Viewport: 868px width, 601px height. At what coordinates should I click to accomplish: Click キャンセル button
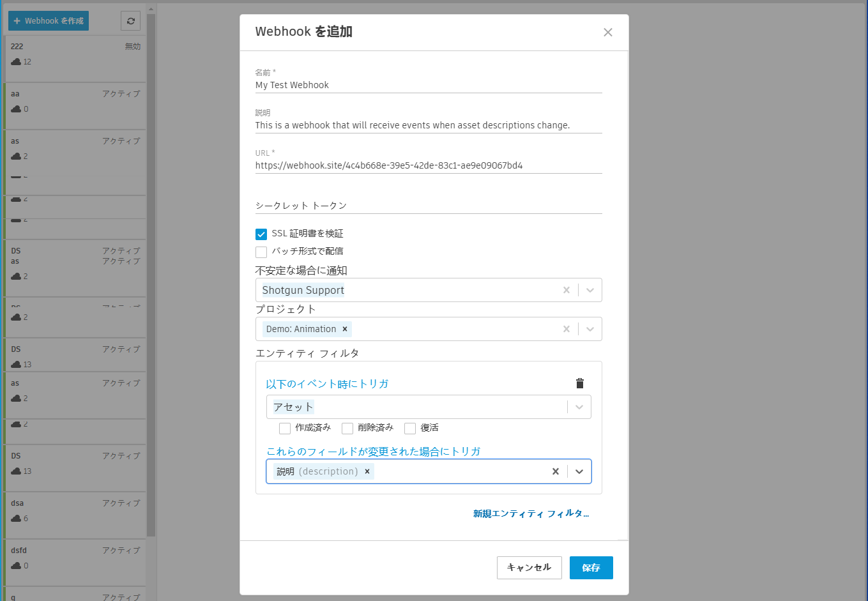coord(529,568)
